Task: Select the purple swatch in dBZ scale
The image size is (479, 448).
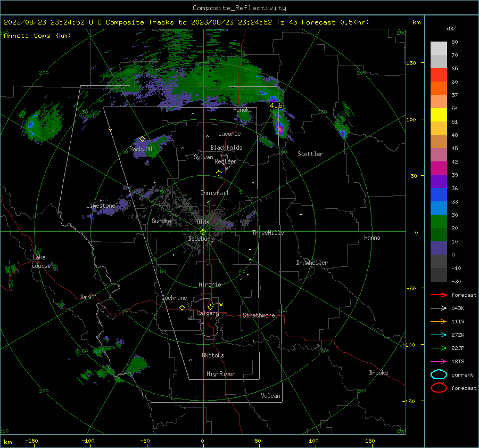Action: [439, 181]
